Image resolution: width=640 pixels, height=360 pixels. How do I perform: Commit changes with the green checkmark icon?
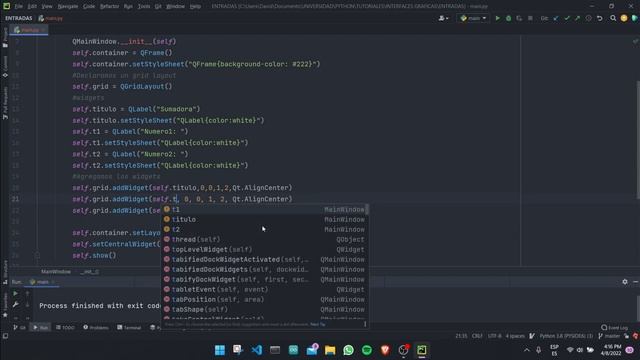pyautogui.click(x=567, y=18)
